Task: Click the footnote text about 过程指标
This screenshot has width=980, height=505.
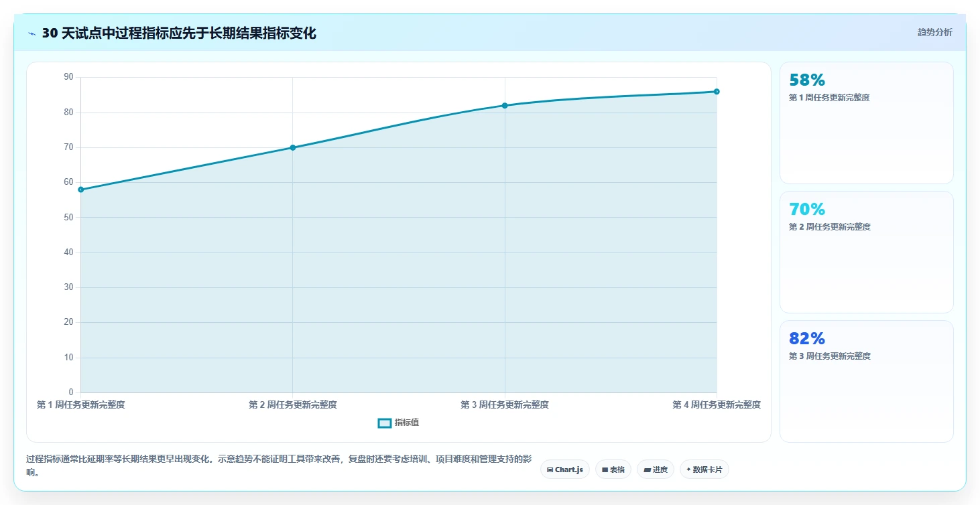Action: click(x=279, y=465)
